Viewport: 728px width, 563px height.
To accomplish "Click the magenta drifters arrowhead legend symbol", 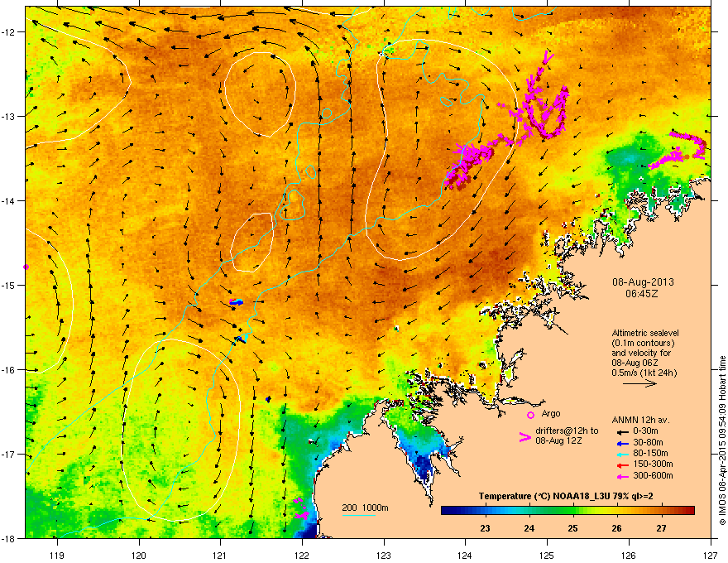I will [524, 437].
